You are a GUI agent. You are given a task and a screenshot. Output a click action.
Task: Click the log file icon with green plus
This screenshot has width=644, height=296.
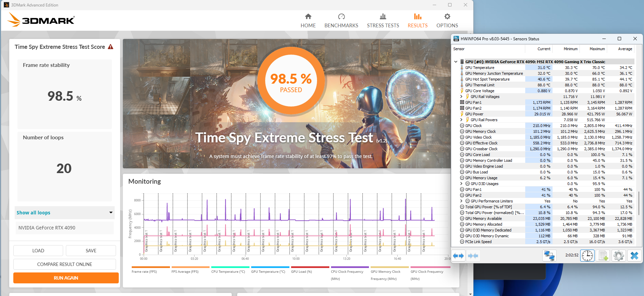(603, 255)
